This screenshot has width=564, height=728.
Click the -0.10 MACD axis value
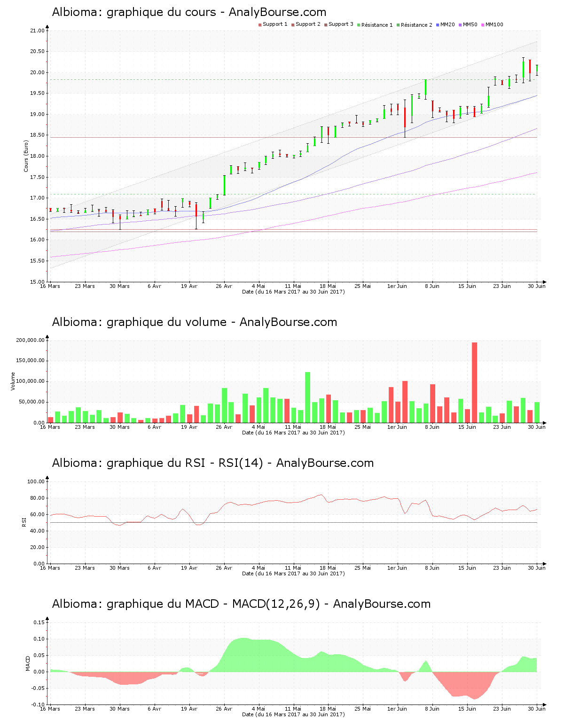pos(39,705)
